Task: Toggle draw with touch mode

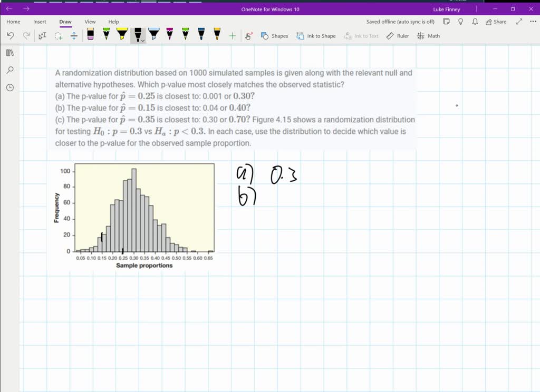Action: click(x=249, y=36)
